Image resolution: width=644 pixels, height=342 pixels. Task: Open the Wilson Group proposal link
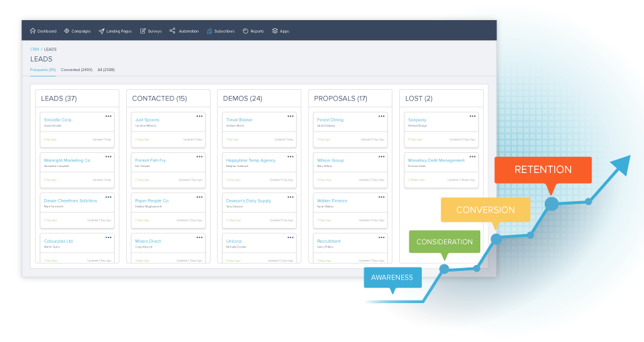tap(330, 160)
